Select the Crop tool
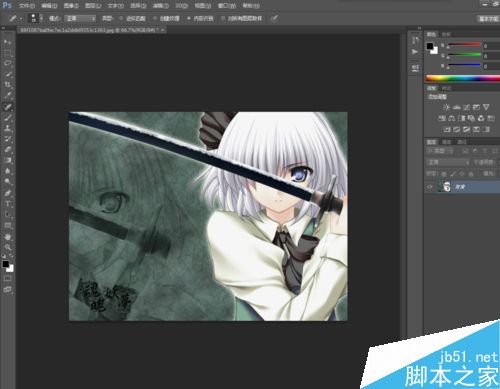 tap(8, 85)
